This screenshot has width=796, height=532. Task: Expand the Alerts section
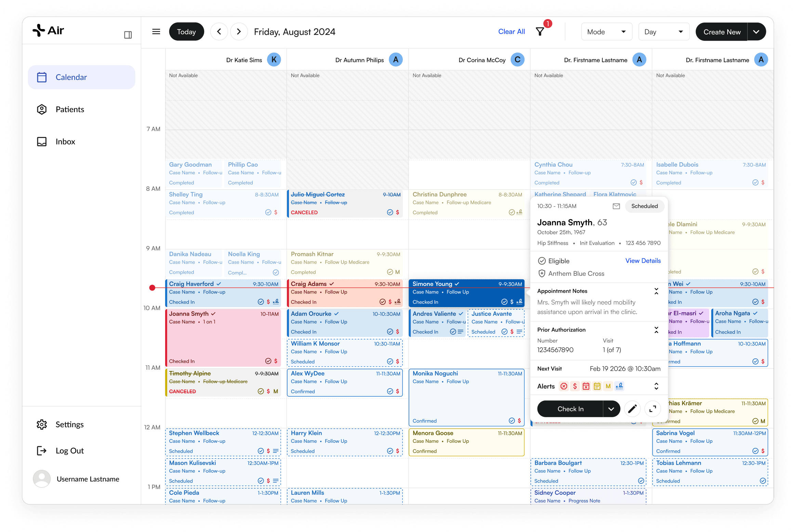(x=656, y=386)
